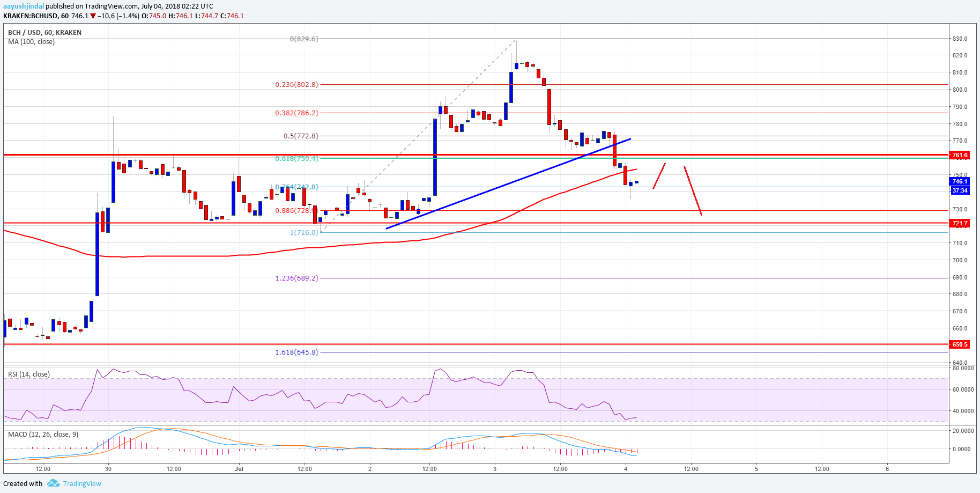Open the aayushjindal author link
This screenshot has width=980, height=493.
[x=24, y=6]
